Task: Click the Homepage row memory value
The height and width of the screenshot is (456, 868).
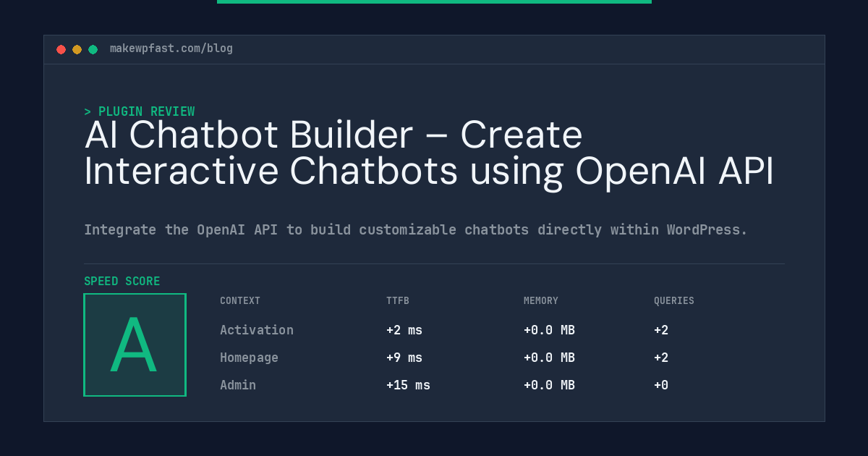Action: point(549,358)
